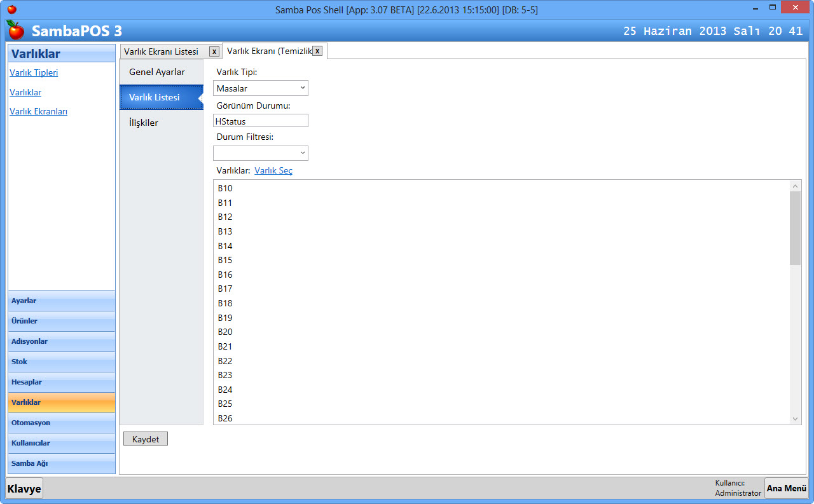The image size is (814, 504).
Task: Open the Otomasyon navigation section
Action: click(62, 423)
